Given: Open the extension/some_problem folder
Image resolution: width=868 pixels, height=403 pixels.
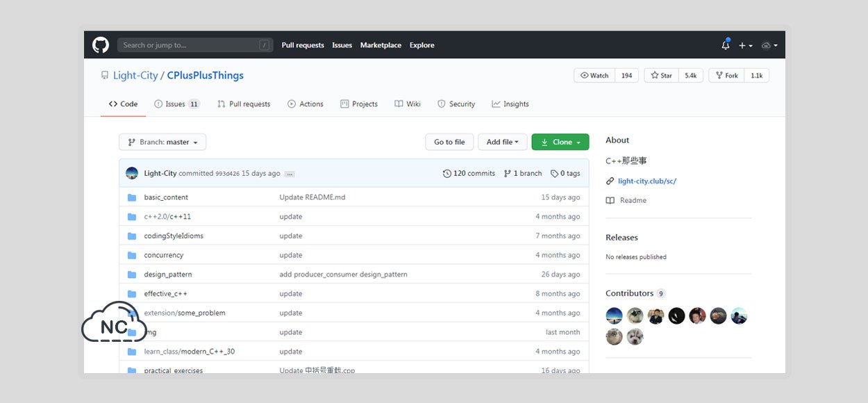Looking at the screenshot, I should 185,313.
